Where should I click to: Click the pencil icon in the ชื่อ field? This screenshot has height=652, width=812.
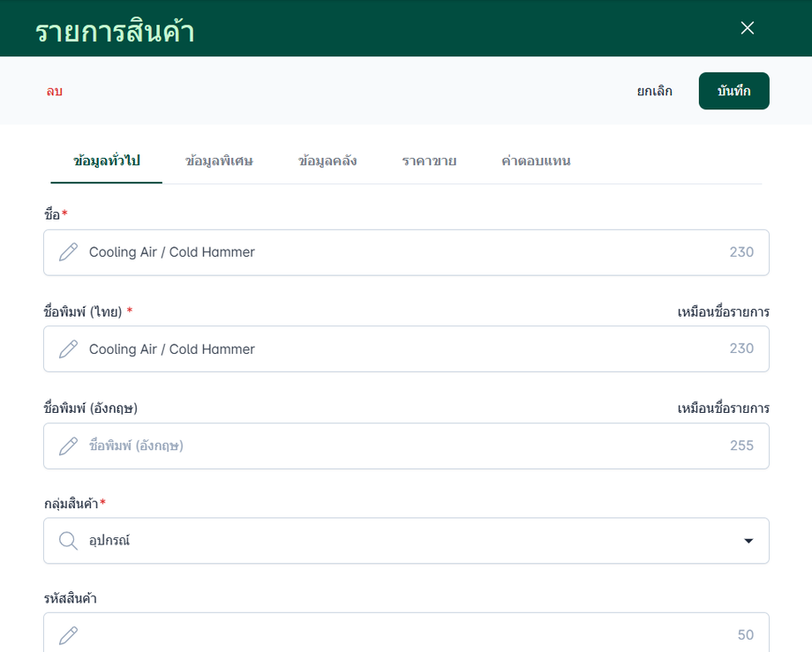pyautogui.click(x=68, y=252)
